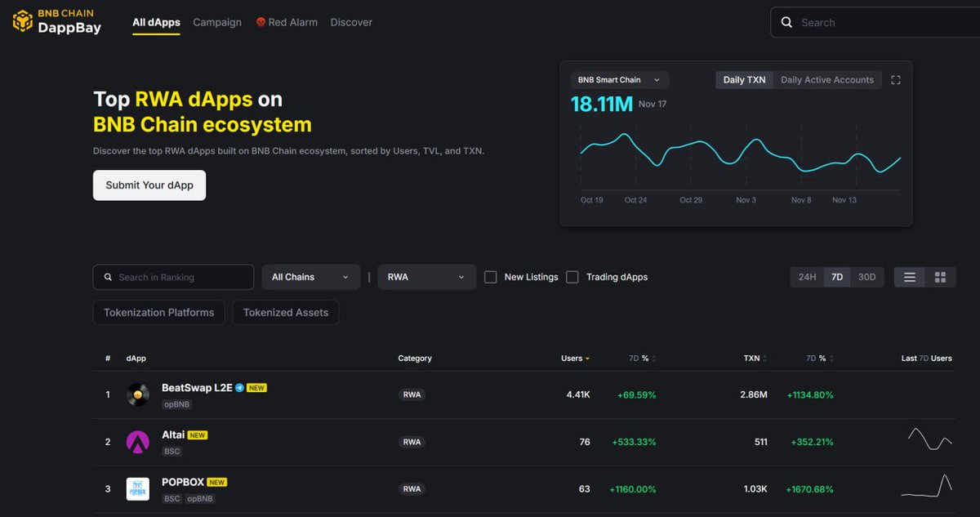Click Altai last 7D users sparkline
The height and width of the screenshot is (517, 980).
click(929, 439)
